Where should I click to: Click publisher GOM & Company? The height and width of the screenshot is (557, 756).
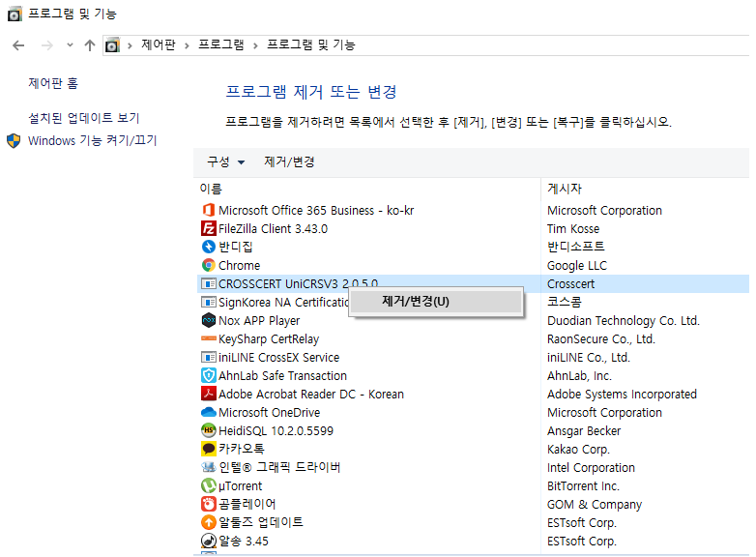pyautogui.click(x=594, y=504)
